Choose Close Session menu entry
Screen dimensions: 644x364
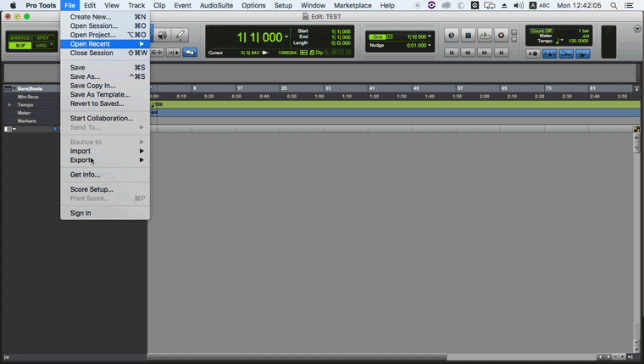click(x=105, y=53)
